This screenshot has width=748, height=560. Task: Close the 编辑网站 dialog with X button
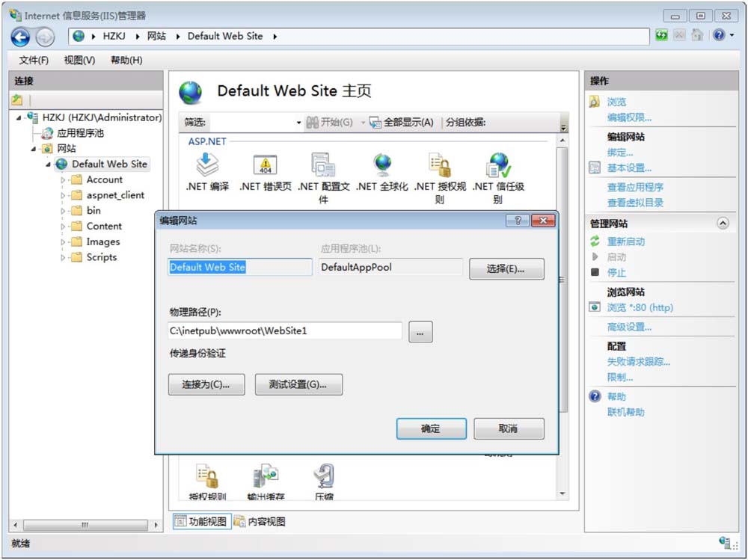click(543, 221)
